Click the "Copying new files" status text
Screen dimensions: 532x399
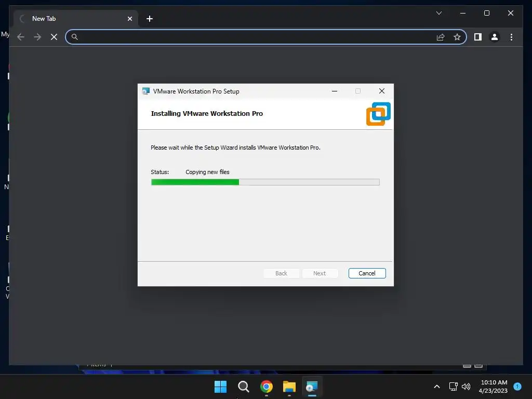click(207, 172)
